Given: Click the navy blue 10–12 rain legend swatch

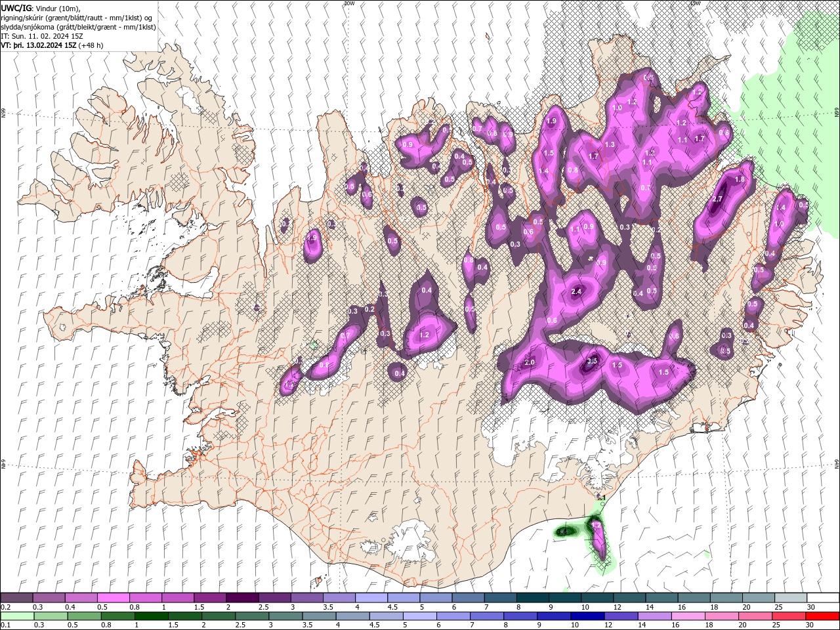Looking at the screenshot, I should 587,616.
